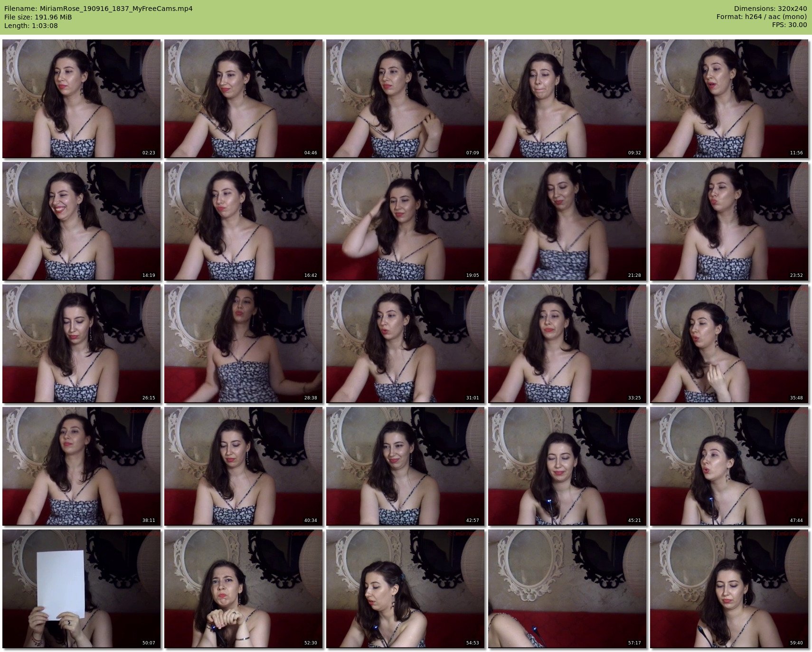This screenshot has width=812, height=652.
Task: Click the Filename line in the header
Action: tap(98, 9)
